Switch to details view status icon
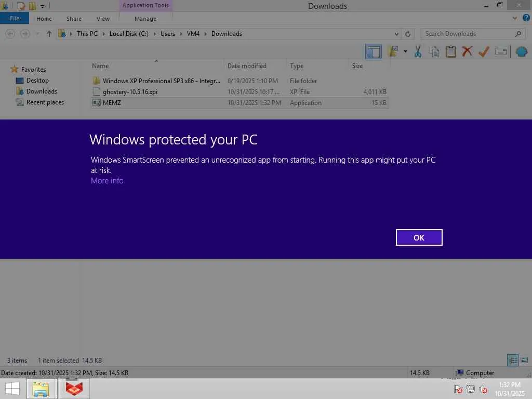This screenshot has width=532, height=399. coord(513,361)
